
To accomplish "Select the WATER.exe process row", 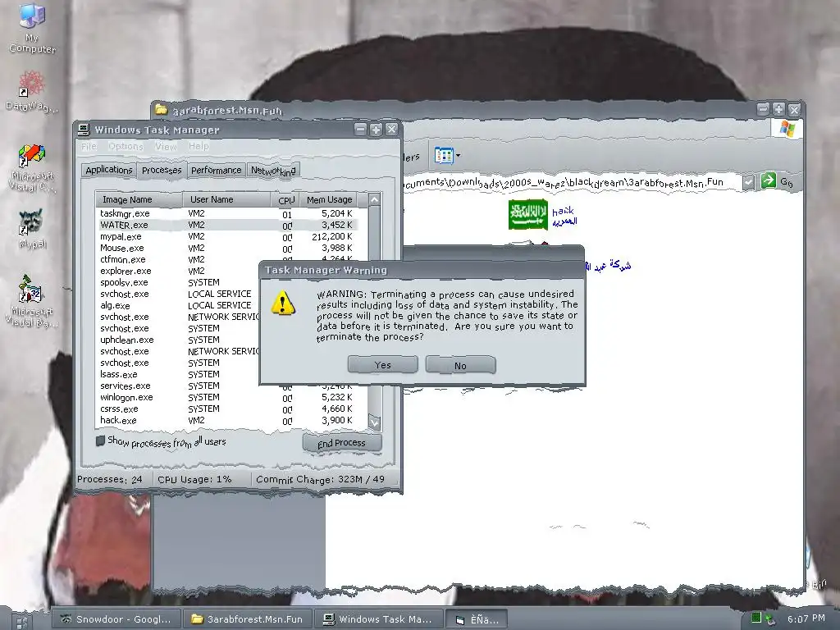I will (226, 225).
